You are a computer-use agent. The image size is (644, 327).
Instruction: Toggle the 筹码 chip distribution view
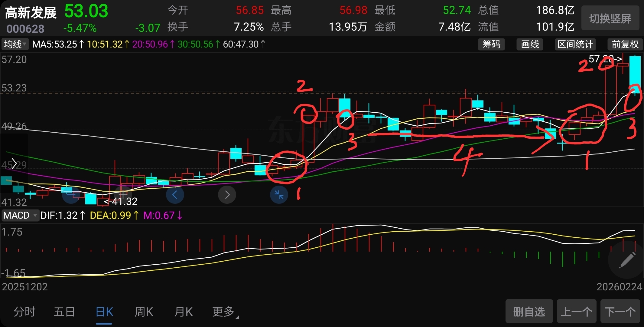(491, 45)
